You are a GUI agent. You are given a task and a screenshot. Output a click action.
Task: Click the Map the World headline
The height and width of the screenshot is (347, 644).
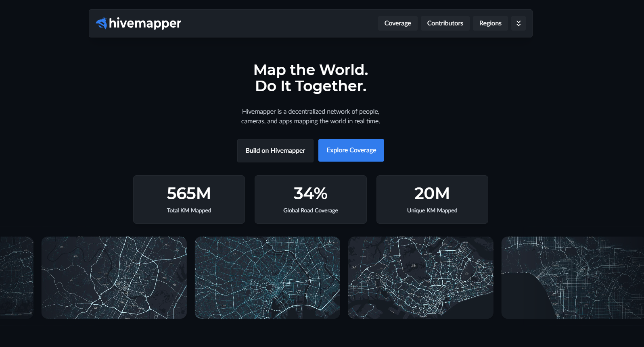[x=311, y=78]
